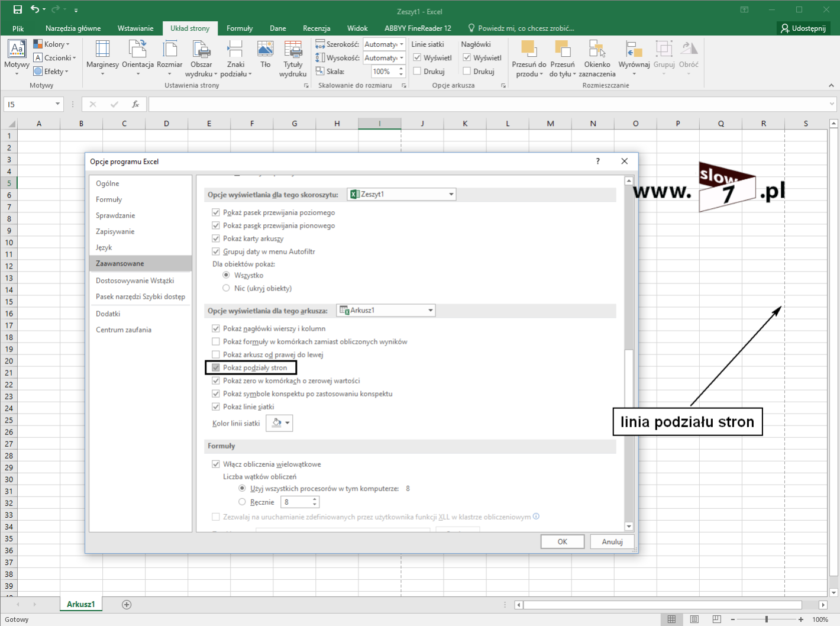Open the Kolor linii siatki color picker

pos(279,423)
